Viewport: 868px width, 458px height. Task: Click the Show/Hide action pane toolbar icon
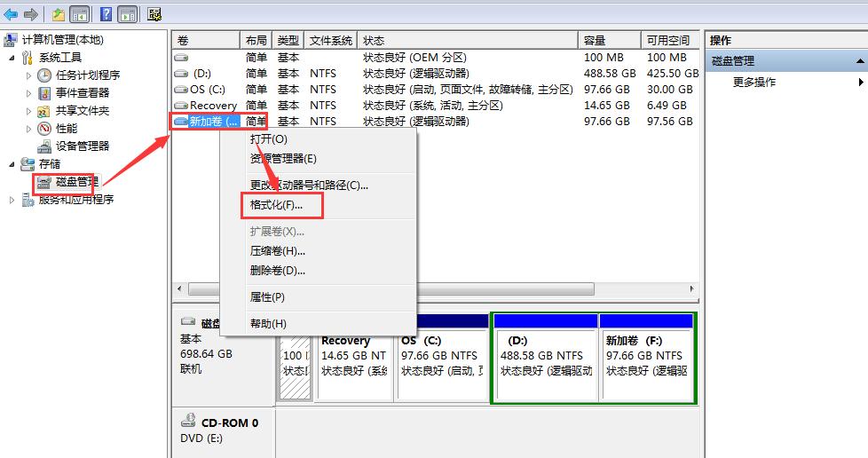[x=128, y=14]
